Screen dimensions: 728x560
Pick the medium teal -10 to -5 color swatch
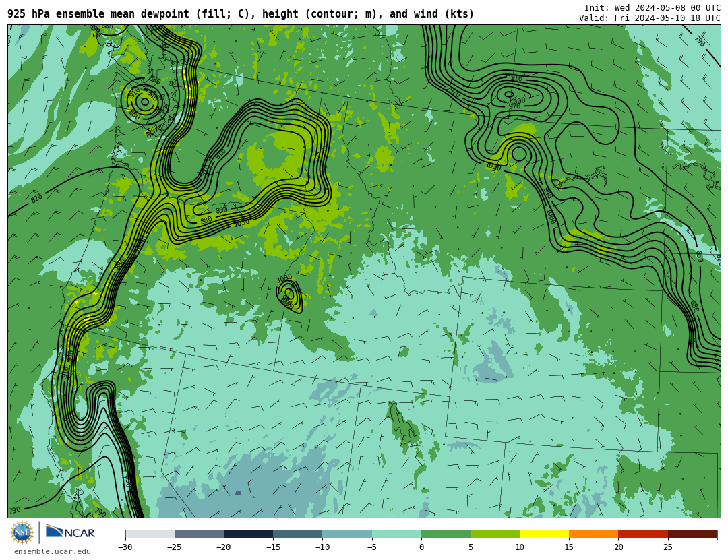click(x=347, y=534)
